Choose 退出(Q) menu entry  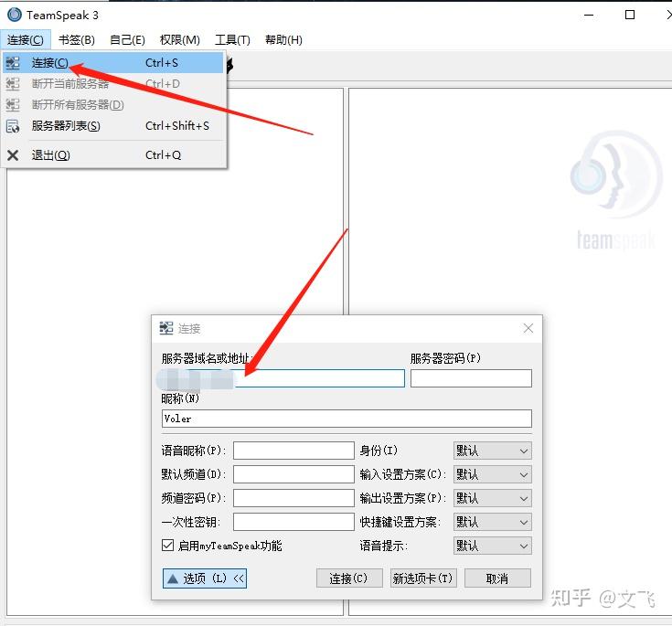[113, 155]
